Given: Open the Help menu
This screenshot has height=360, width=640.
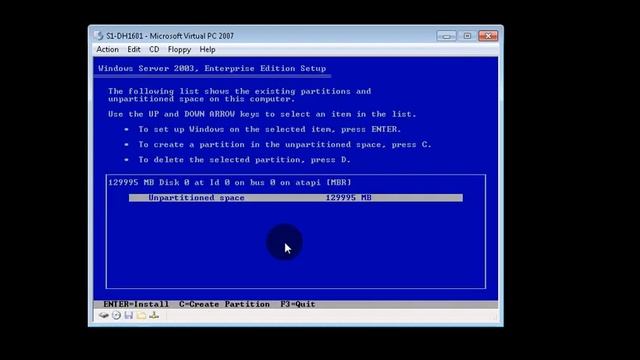Looking at the screenshot, I should [207, 49].
